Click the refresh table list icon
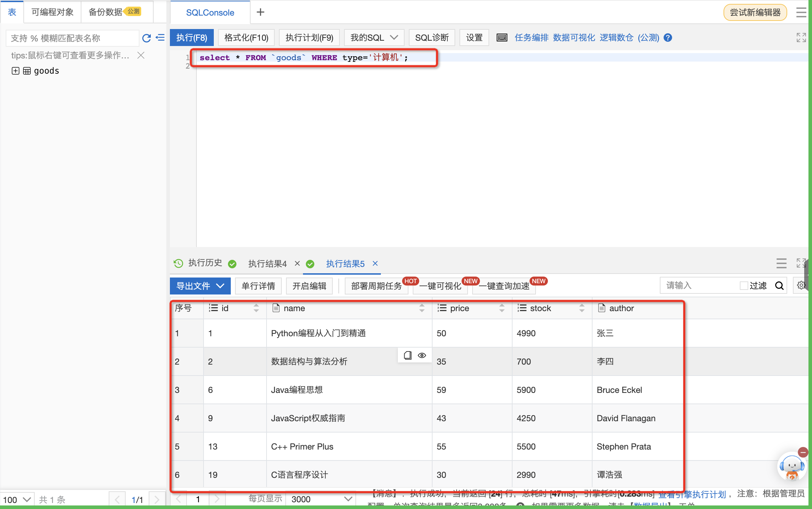812x509 pixels. point(146,38)
